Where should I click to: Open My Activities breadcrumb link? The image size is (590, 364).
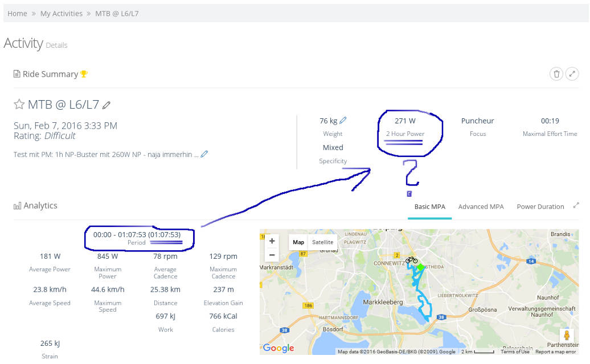click(x=61, y=13)
